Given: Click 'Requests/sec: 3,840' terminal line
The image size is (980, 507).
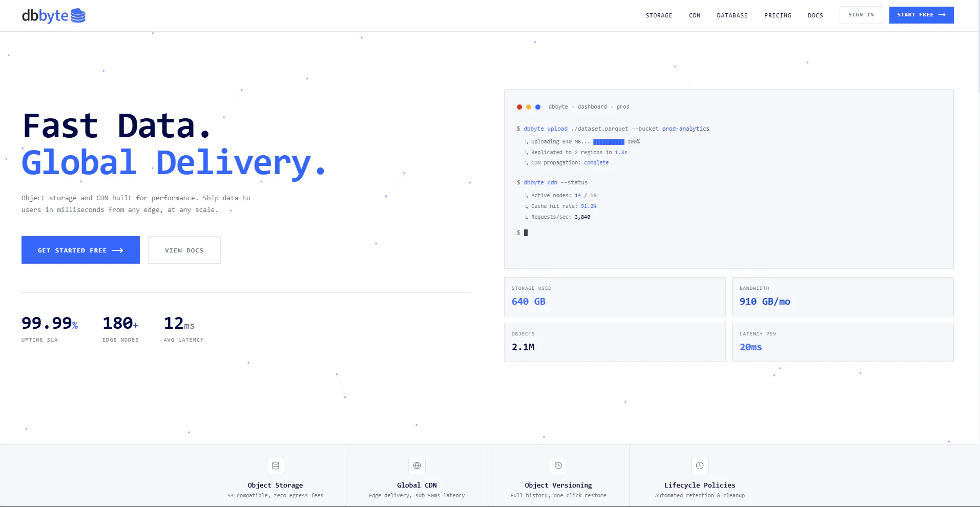Looking at the screenshot, I should pos(558,217).
